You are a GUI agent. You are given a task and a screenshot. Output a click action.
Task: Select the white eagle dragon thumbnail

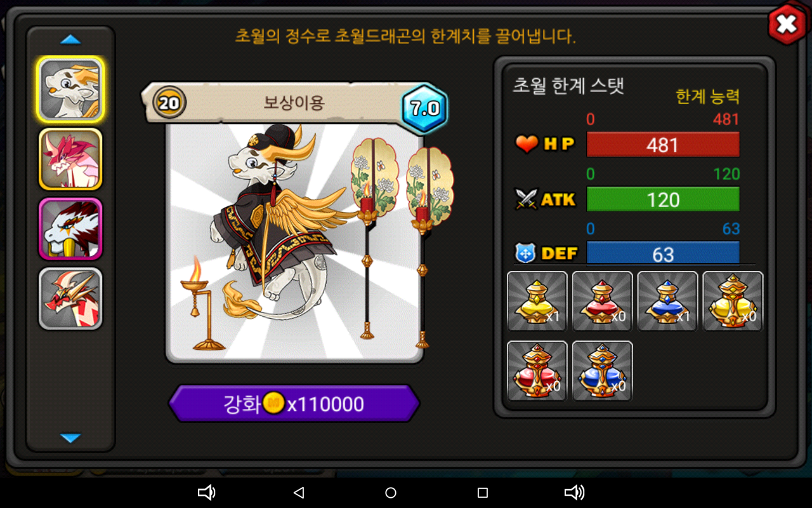coord(70,229)
